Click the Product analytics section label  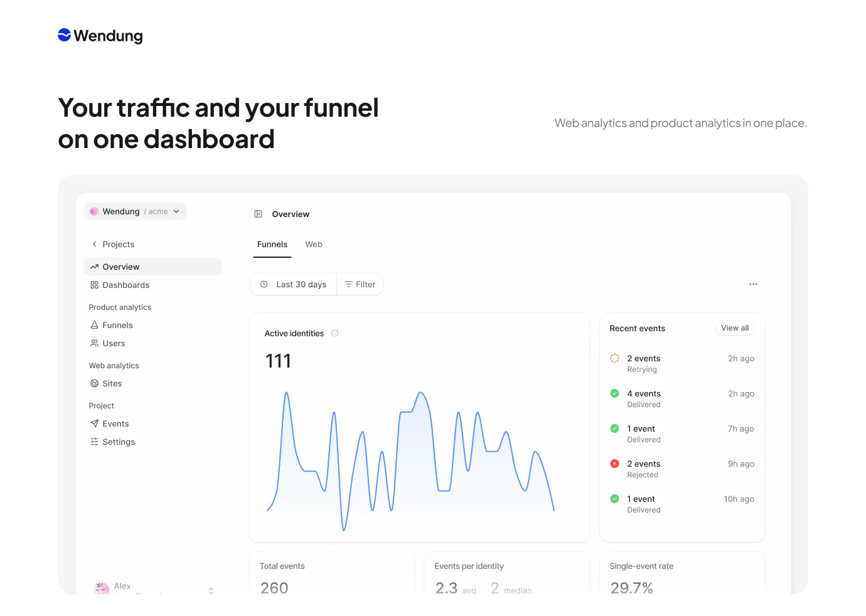(x=120, y=307)
